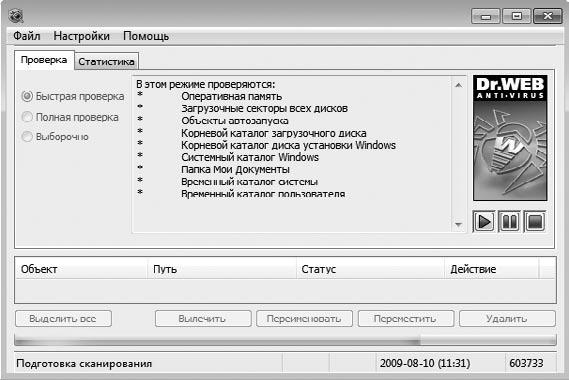Screen dimensions: 569x380
Task: Click the Вылечить button
Action: pos(202,319)
